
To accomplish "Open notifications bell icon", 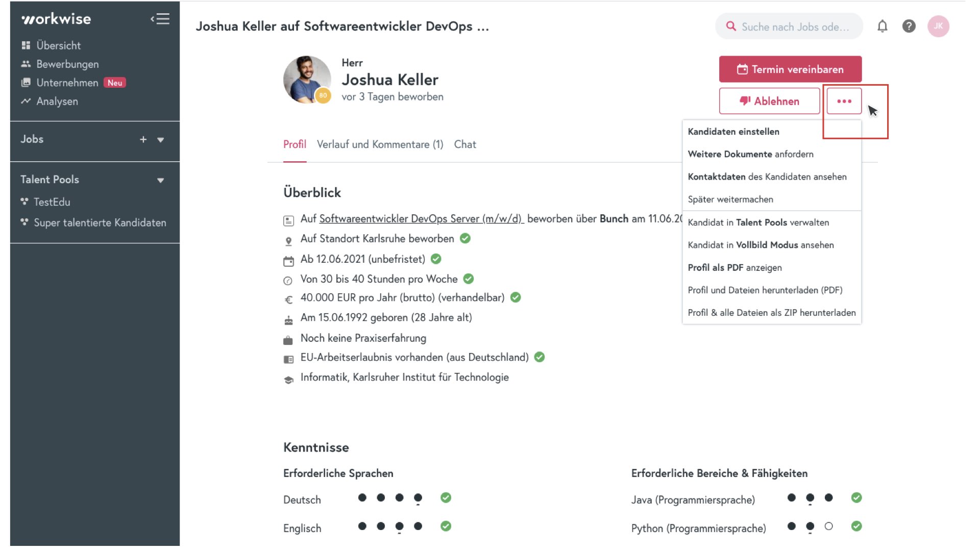I will click(882, 26).
